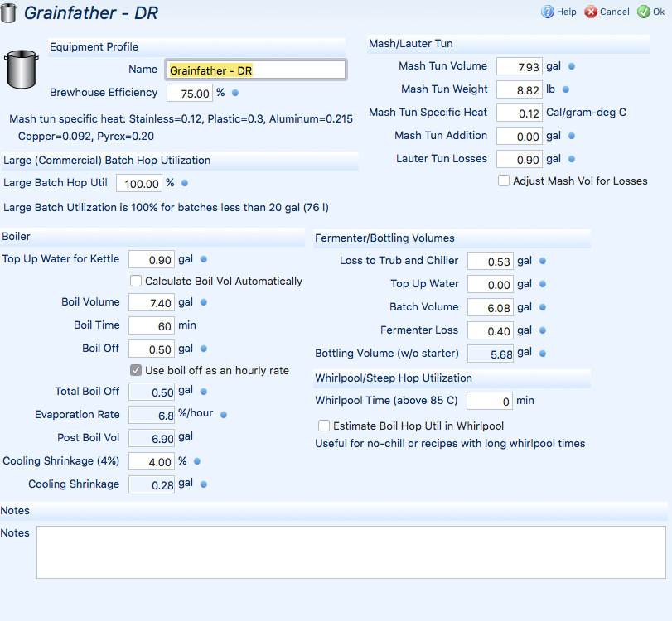Viewport: 672px width, 621px height.
Task: Click blue dot beside Boil Off field
Action: pyautogui.click(x=204, y=349)
